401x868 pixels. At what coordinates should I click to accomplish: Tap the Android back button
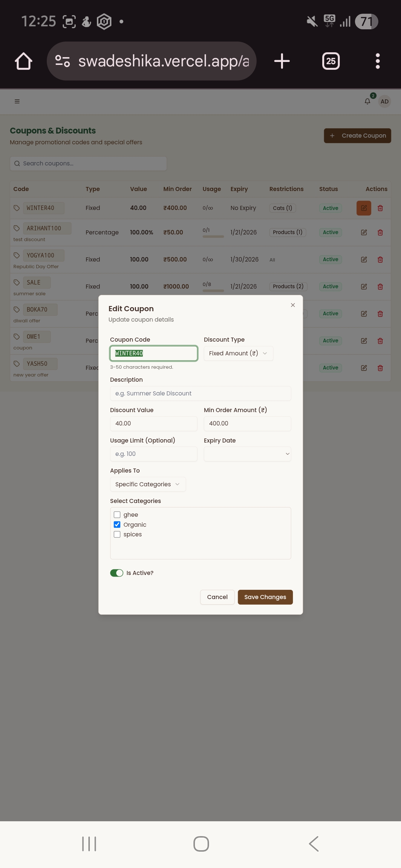314,844
